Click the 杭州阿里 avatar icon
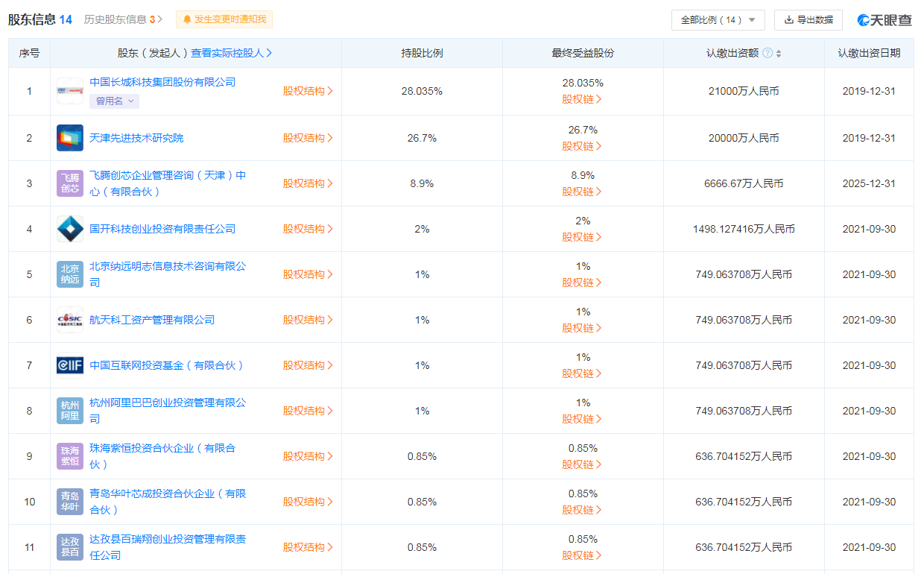924x574 pixels. [70, 411]
